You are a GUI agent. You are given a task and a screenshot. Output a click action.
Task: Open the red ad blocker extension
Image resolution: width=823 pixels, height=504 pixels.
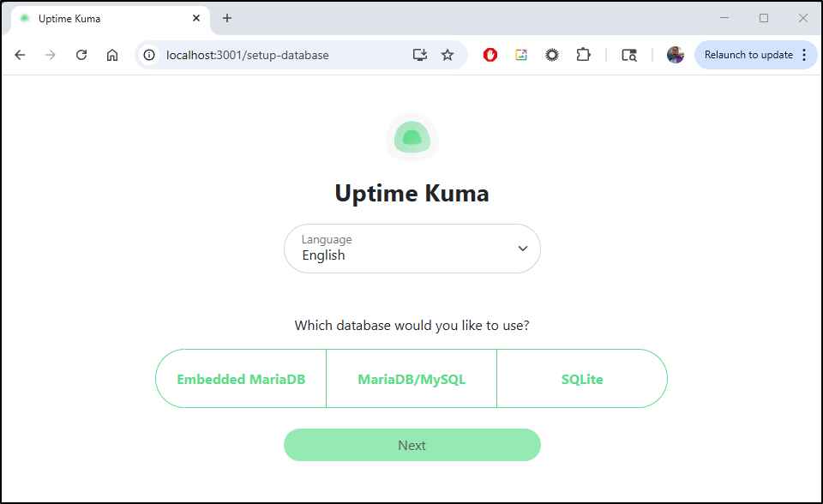click(490, 55)
